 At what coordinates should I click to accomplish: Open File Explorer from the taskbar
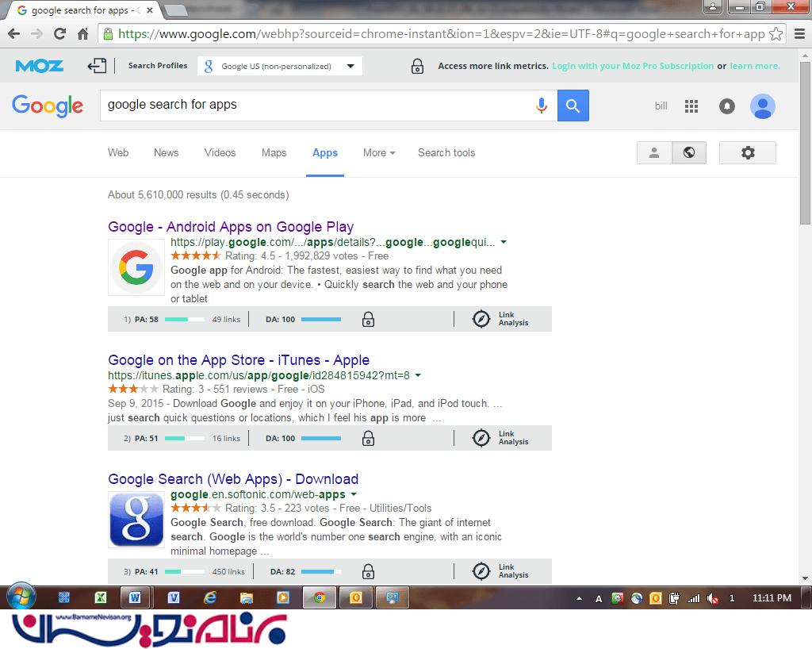[247, 597]
